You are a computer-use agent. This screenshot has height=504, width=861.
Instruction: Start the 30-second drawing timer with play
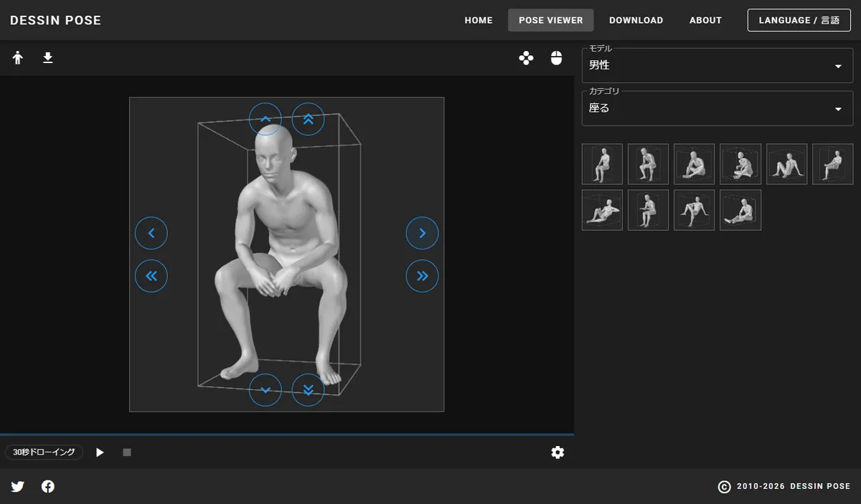coord(100,452)
